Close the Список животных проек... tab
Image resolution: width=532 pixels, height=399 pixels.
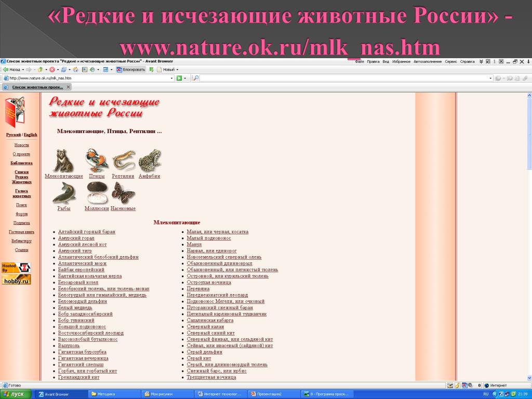click(x=68, y=87)
